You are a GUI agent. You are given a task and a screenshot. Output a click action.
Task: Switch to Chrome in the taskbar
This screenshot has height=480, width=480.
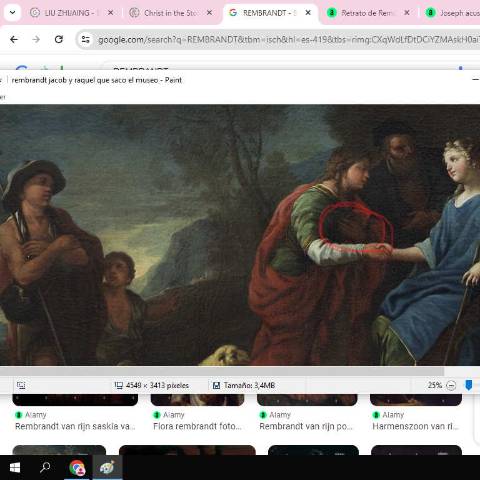click(x=77, y=468)
